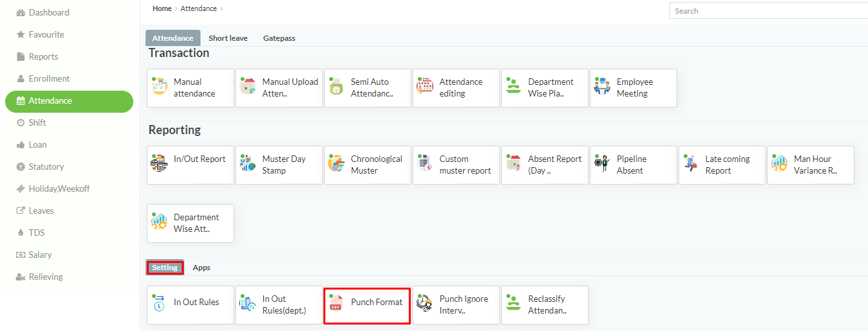Click Home breadcrumb link

(x=162, y=8)
